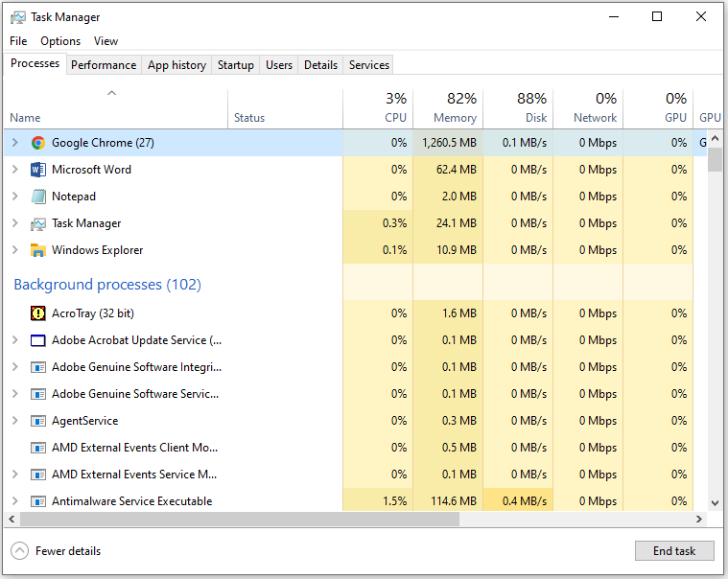Click the 1,260.5 MB memory cell

(448, 143)
